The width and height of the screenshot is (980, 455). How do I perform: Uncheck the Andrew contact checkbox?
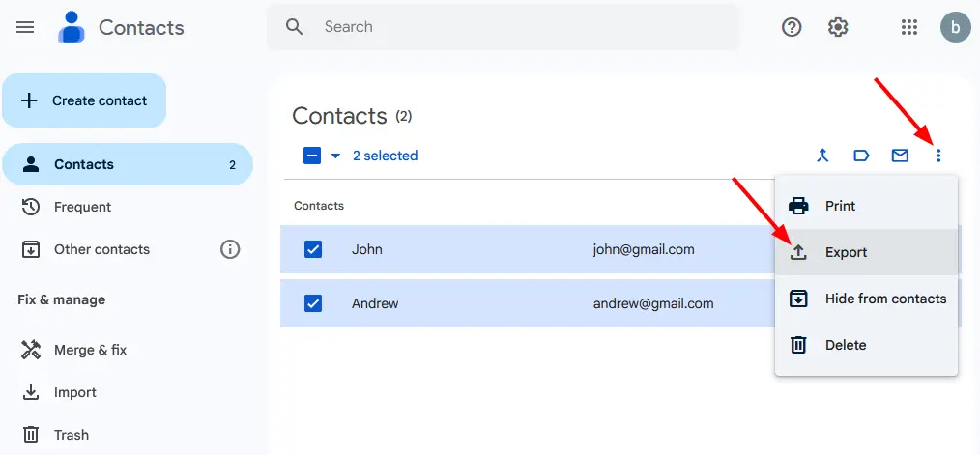click(x=313, y=303)
